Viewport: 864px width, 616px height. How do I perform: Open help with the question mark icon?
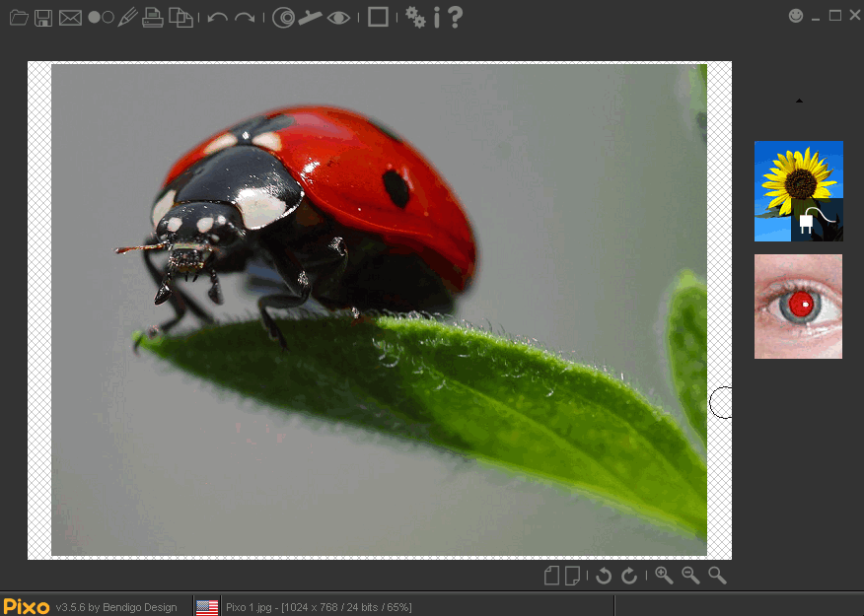point(455,17)
